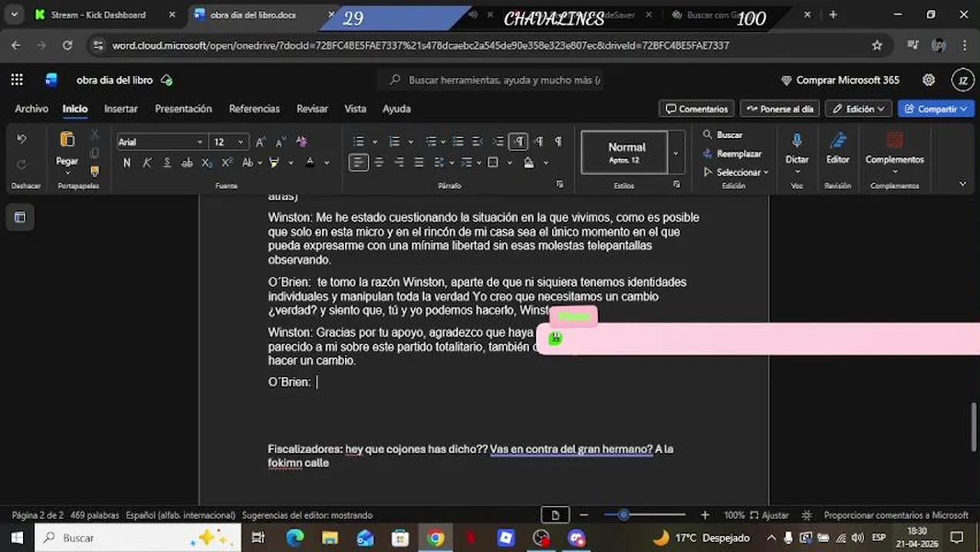The image size is (980, 552).
Task: Center-align the paragraph
Action: point(379,163)
